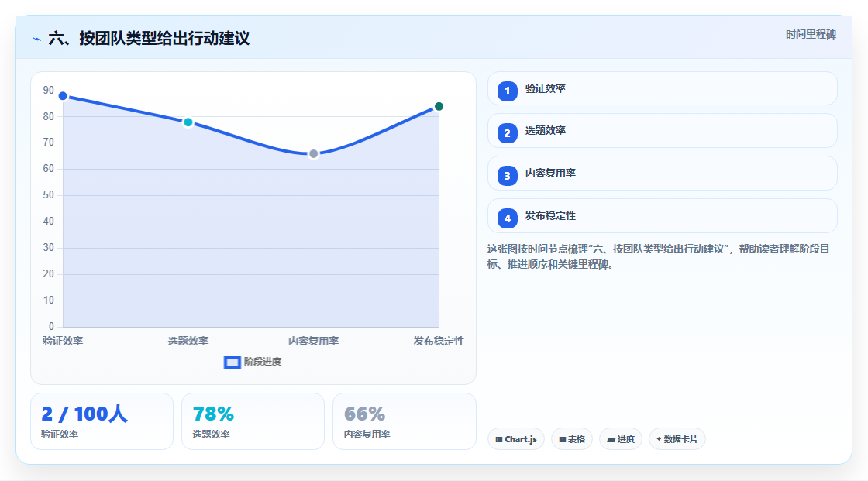Click the 66% stat value
Image resolution: width=868 pixels, height=481 pixels.
coord(364,414)
